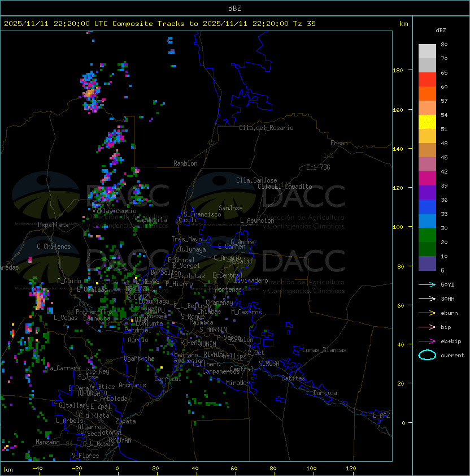Click the 'Catitas' map label

[293, 378]
